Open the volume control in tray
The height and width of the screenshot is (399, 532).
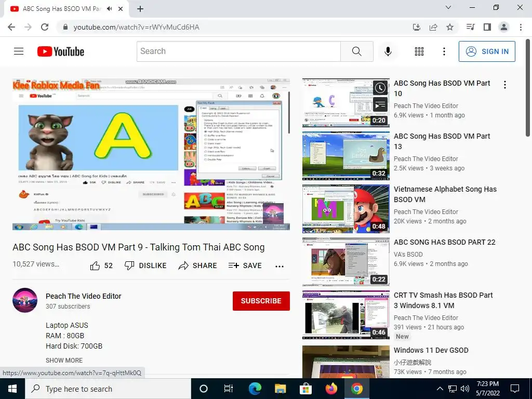coord(465,389)
